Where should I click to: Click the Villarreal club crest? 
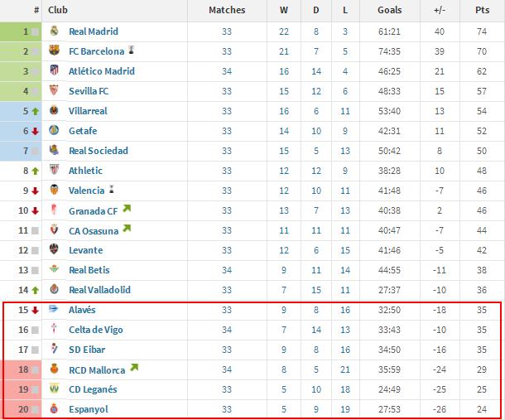(54, 111)
